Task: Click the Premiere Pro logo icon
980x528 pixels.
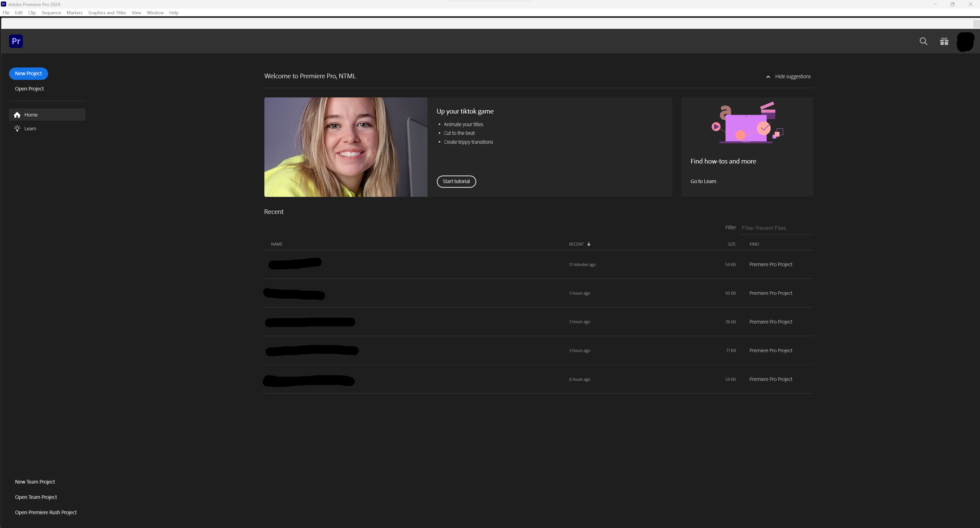Action: tap(16, 41)
